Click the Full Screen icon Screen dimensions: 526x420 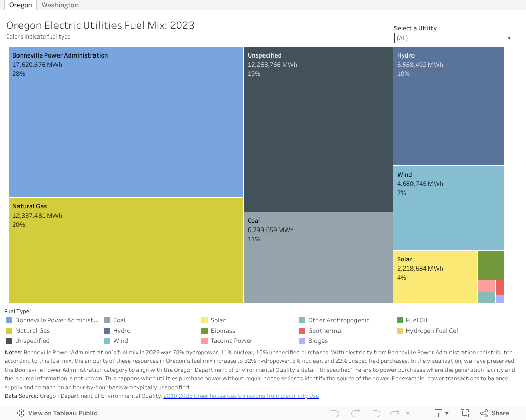tap(464, 413)
